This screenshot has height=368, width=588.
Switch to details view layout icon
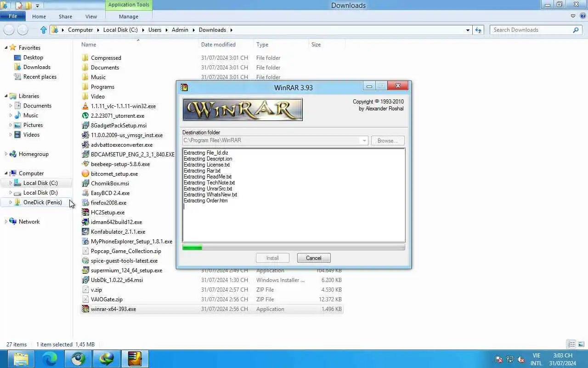point(571,344)
